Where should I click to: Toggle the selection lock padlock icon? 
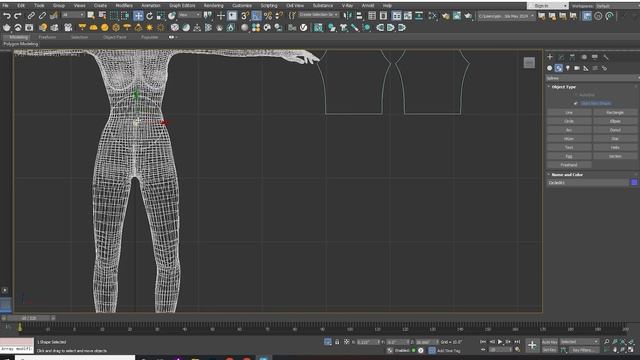click(x=337, y=342)
